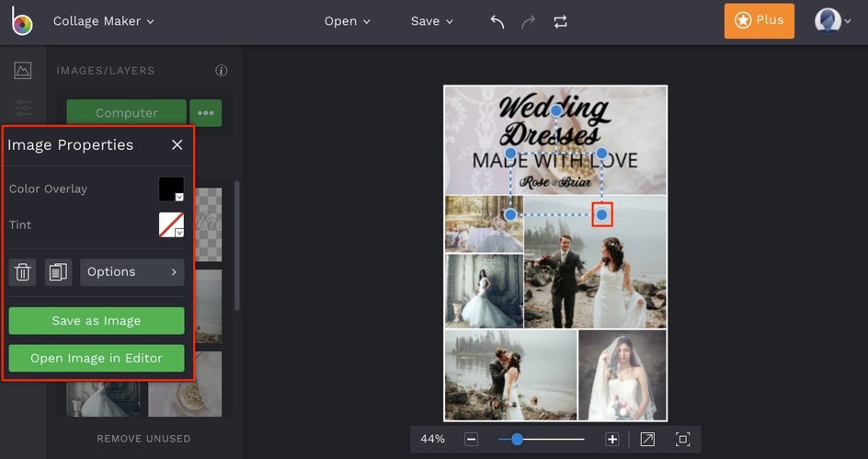Click the bottom-left selection handle

[511, 215]
